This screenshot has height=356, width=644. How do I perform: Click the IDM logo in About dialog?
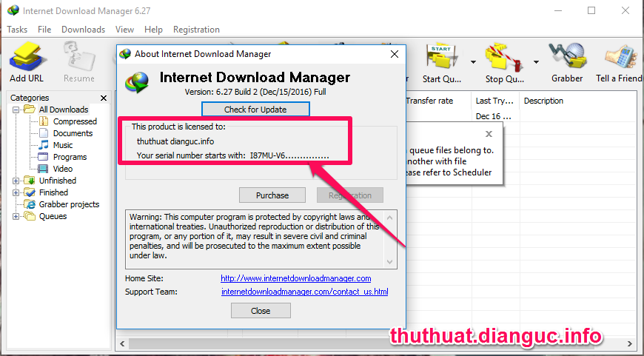tap(137, 81)
